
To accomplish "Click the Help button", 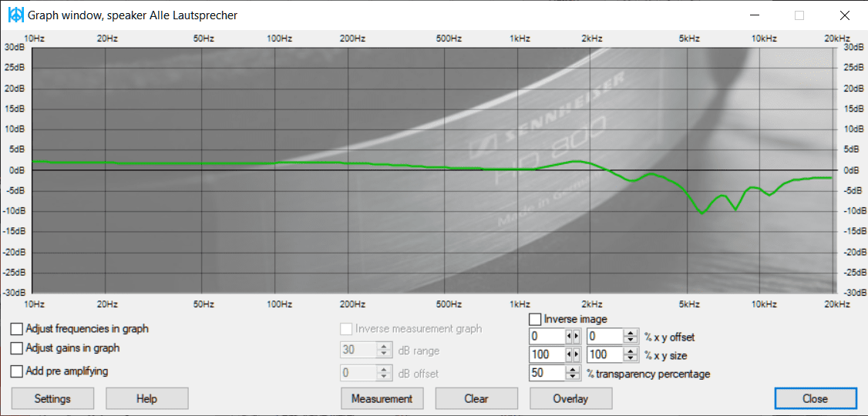I will 146,398.
